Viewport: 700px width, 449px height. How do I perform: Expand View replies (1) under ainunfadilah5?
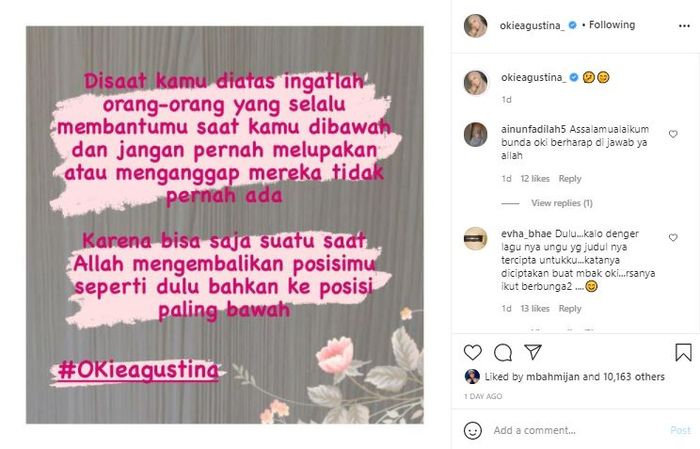point(562,203)
